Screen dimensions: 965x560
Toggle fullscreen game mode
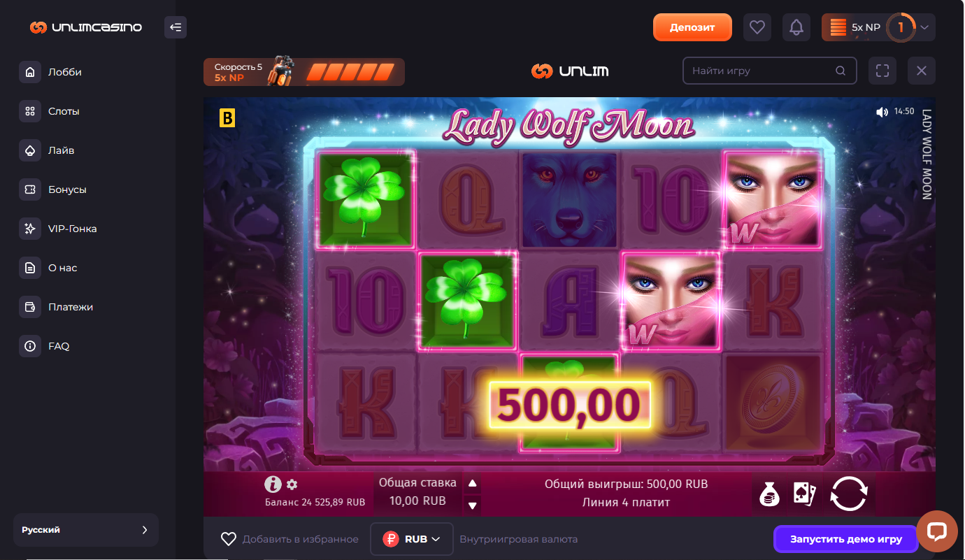[x=882, y=71]
